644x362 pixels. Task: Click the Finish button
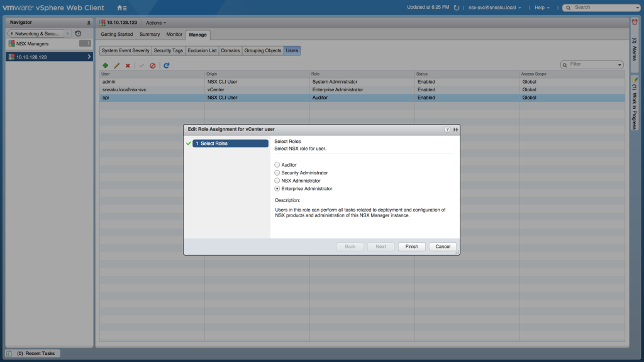pos(411,246)
